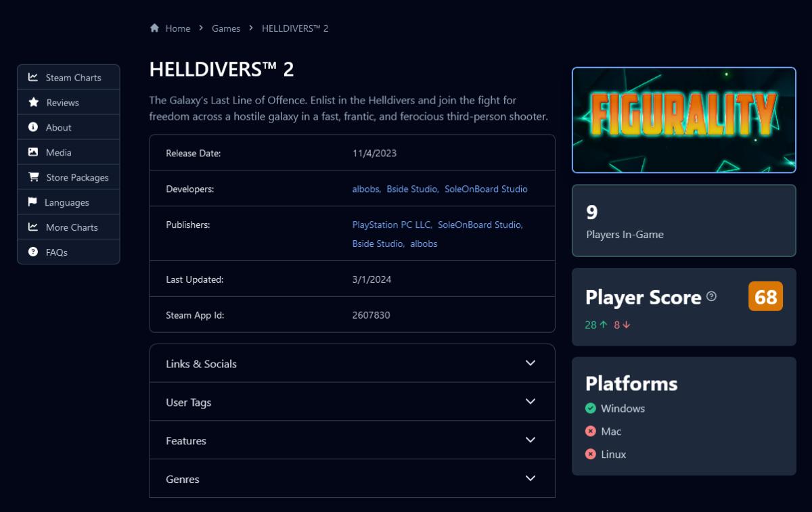
Task: Open developer link SoleOnBoard Studio
Action: coord(486,189)
